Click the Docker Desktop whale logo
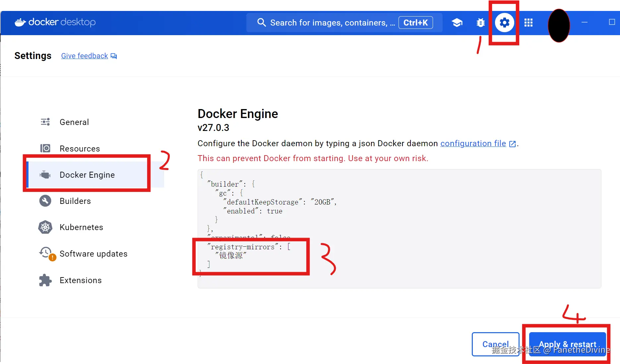Viewport: 620px width, 364px height. (x=21, y=22)
